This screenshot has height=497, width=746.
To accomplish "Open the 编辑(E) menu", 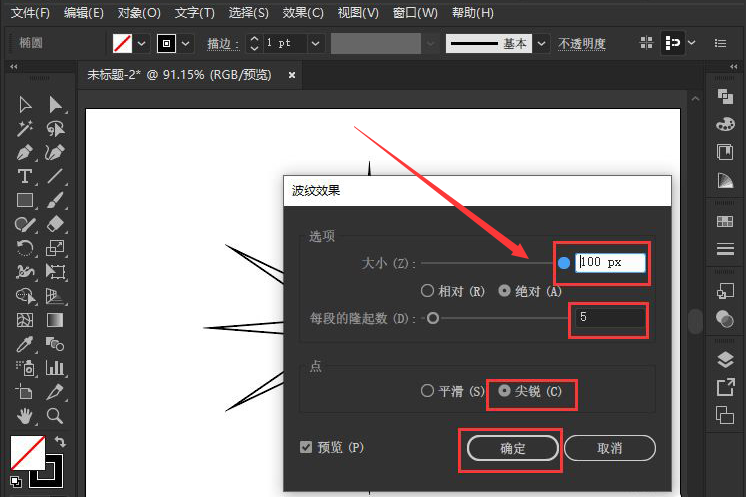I will (x=84, y=13).
